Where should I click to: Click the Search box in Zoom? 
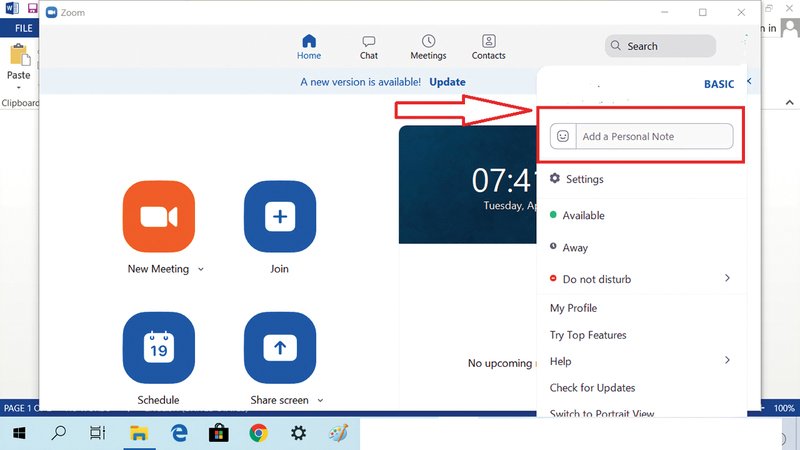pyautogui.click(x=661, y=46)
